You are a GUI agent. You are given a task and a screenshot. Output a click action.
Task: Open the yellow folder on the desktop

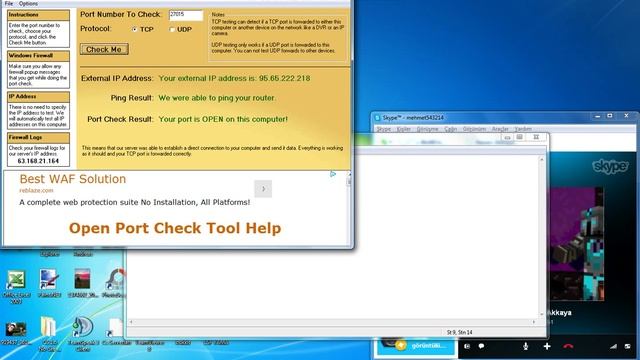[49, 334]
